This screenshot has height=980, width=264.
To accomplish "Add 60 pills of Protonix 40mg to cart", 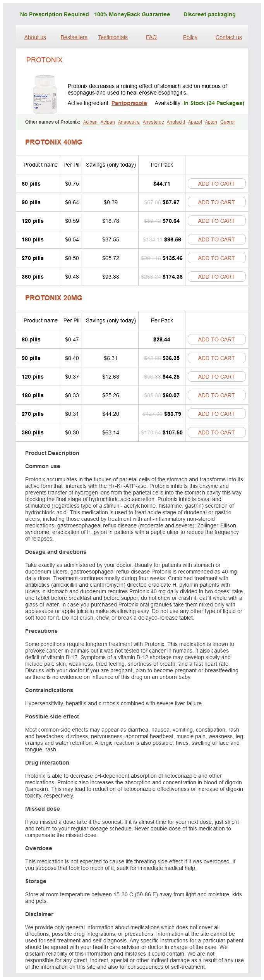I will point(216,184).
